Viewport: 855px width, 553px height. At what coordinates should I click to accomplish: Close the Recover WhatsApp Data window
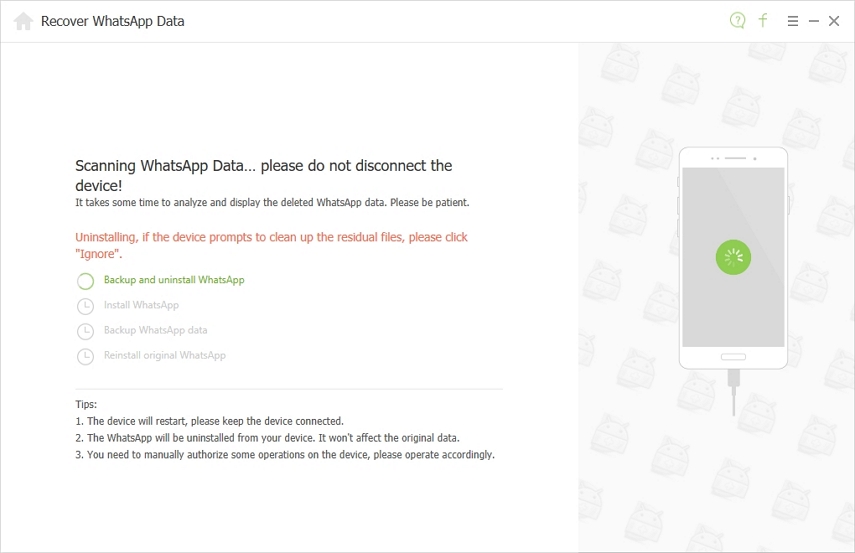[834, 21]
